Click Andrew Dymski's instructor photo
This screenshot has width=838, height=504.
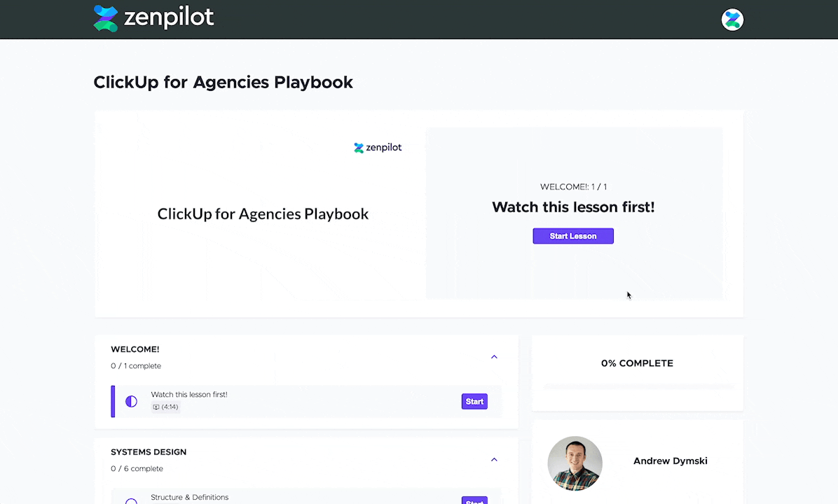click(x=575, y=463)
